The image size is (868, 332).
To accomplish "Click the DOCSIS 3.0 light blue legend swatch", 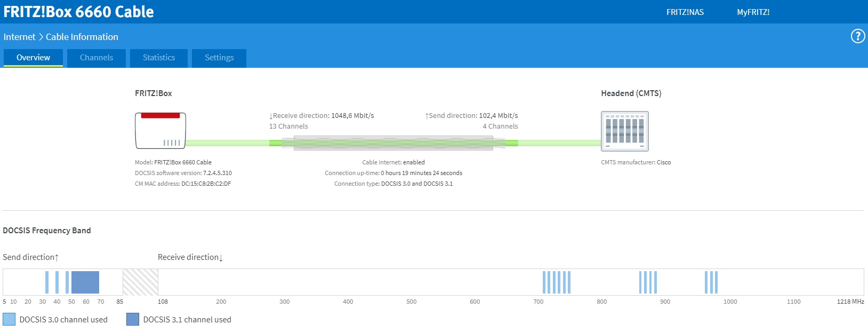I will coord(9,319).
